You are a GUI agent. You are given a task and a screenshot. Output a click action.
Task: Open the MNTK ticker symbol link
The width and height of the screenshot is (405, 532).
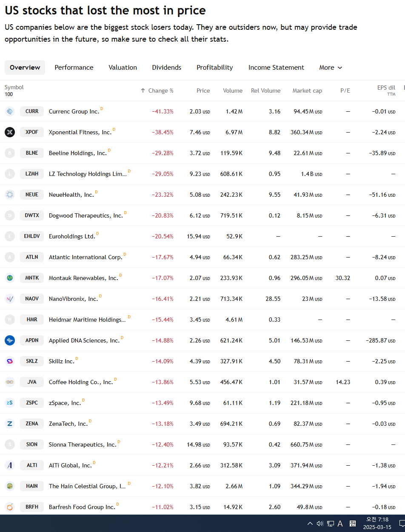pyautogui.click(x=32, y=278)
